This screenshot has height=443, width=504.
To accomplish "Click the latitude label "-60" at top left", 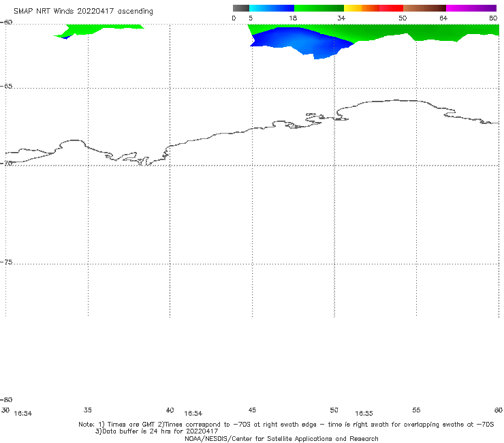I will click(x=6, y=22).
